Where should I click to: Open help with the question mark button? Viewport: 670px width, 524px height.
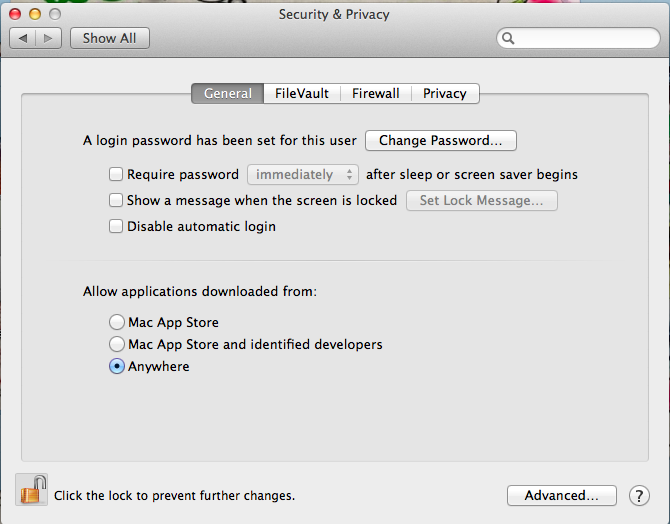coord(639,496)
